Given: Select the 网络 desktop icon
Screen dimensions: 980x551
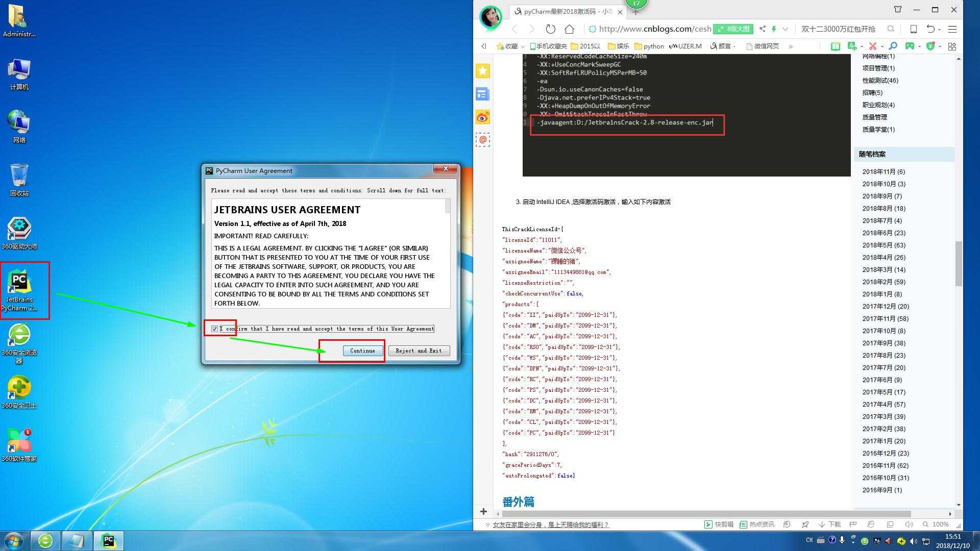Looking at the screenshot, I should click(19, 127).
